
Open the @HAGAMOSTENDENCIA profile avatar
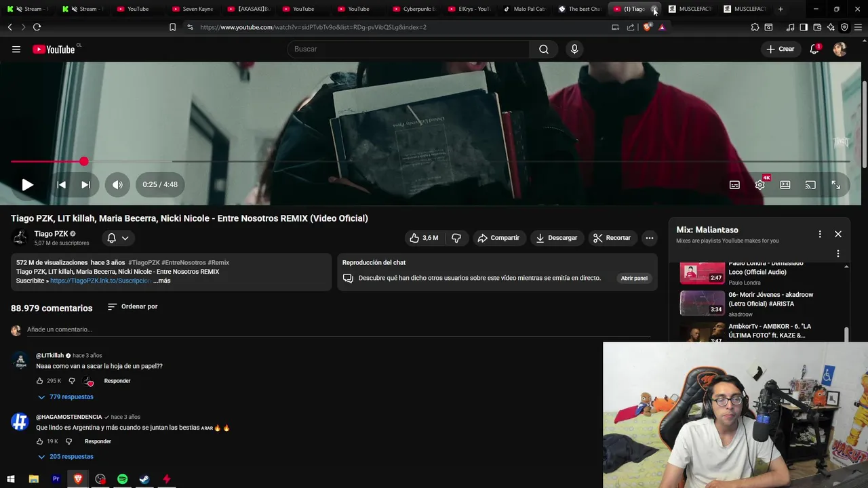click(20, 422)
